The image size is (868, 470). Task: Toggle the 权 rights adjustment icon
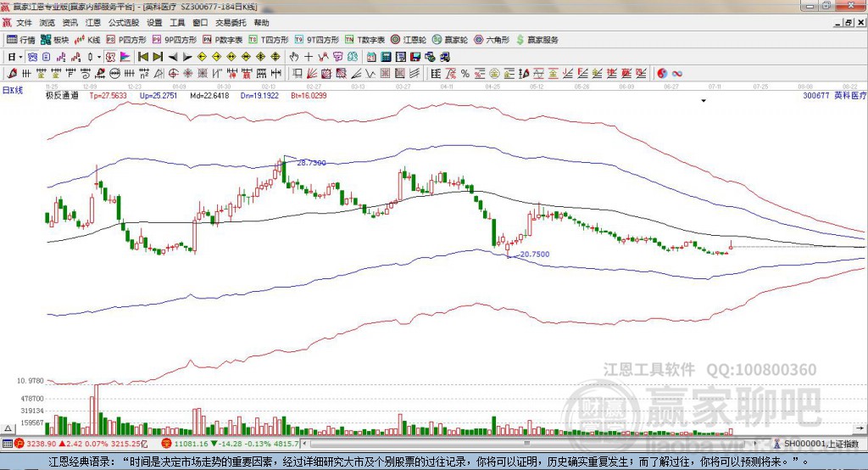pyautogui.click(x=110, y=57)
